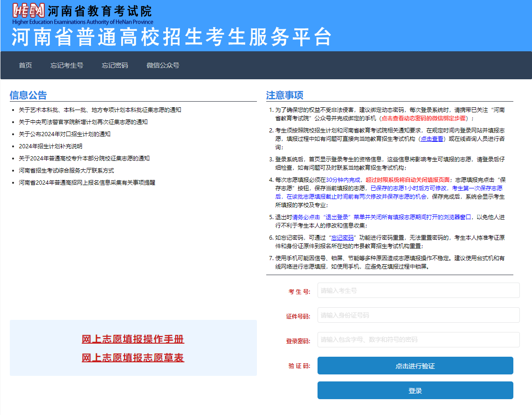The height and width of the screenshot is (415, 532).
Task: Click the 登录 login button
Action: click(x=415, y=391)
